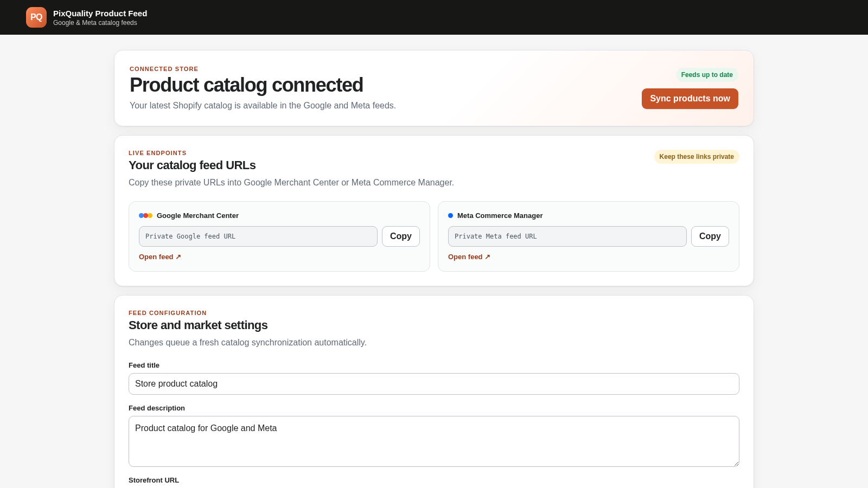Image resolution: width=868 pixels, height=488 pixels.
Task: Select the Private Google feed URL field
Action: tap(258, 236)
